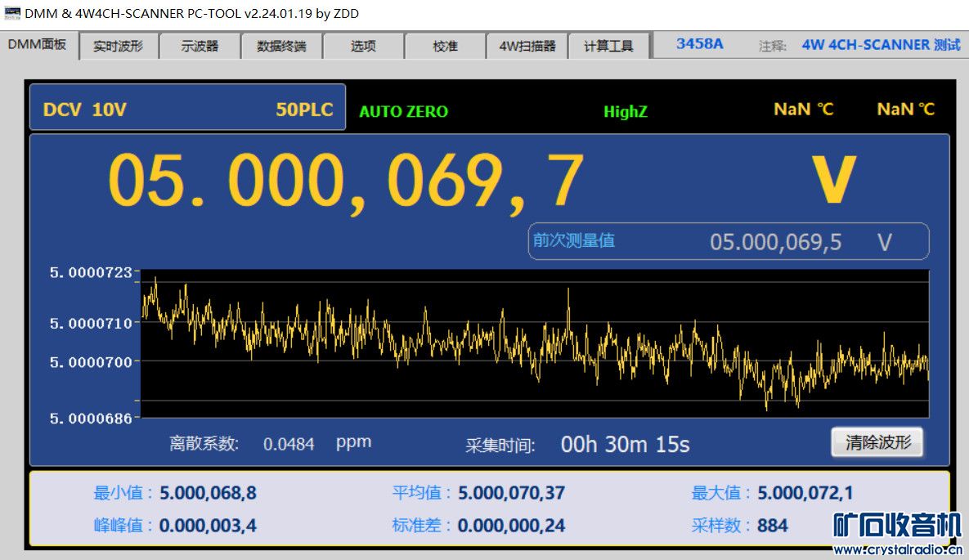Open the 4W扫描器 tab
The height and width of the screenshot is (560, 969).
(x=527, y=46)
